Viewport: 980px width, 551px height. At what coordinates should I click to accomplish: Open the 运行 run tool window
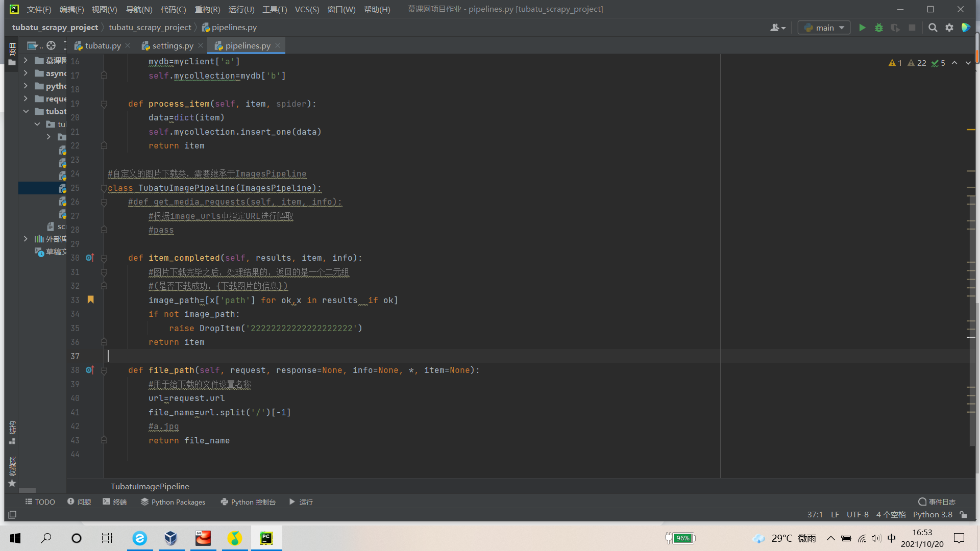(x=301, y=502)
